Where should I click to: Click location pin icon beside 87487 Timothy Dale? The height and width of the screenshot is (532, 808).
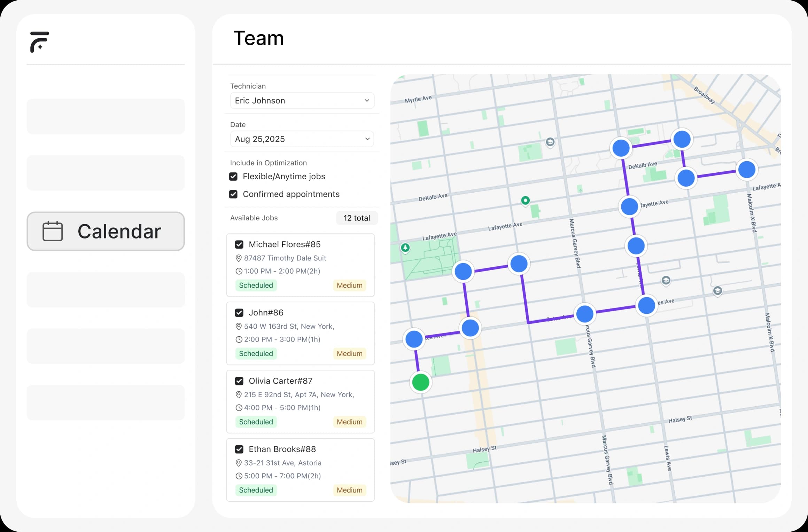pyautogui.click(x=239, y=258)
